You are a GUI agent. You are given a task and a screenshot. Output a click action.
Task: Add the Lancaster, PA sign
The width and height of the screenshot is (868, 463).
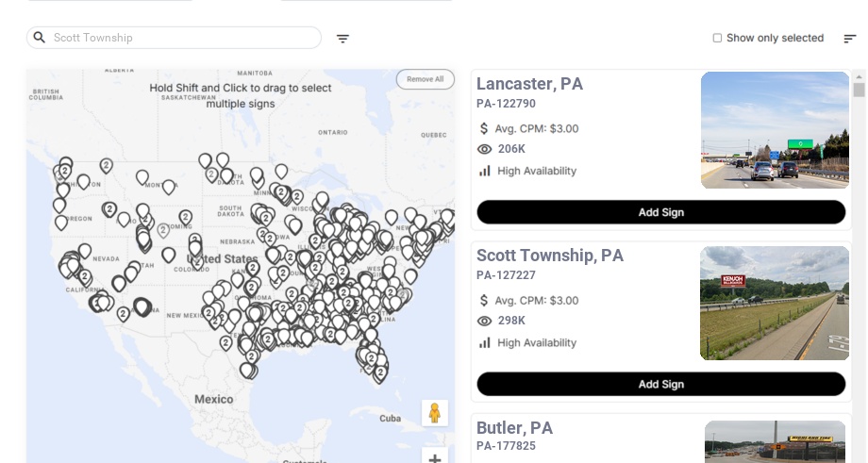click(x=660, y=212)
